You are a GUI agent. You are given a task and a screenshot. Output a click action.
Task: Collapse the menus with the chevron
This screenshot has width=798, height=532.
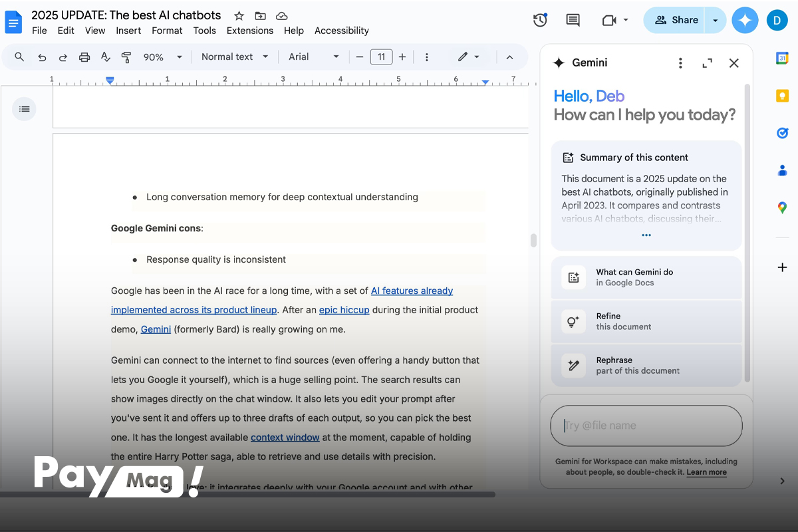pyautogui.click(x=509, y=57)
